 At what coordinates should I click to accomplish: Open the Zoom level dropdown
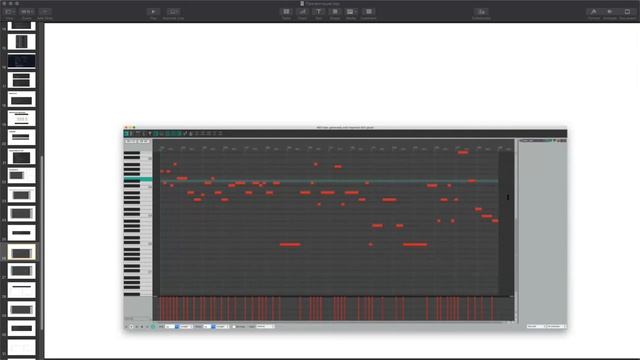tap(27, 12)
